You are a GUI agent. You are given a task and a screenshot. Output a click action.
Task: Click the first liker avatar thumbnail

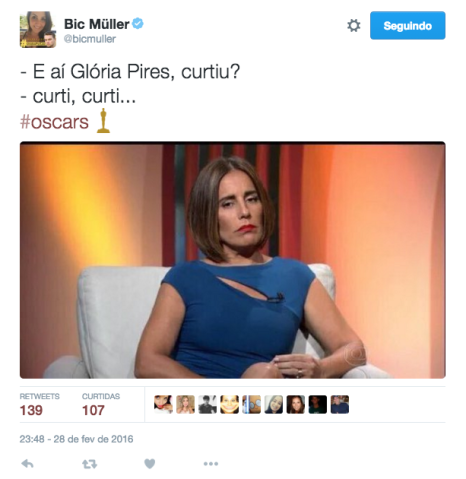pyautogui.click(x=163, y=404)
